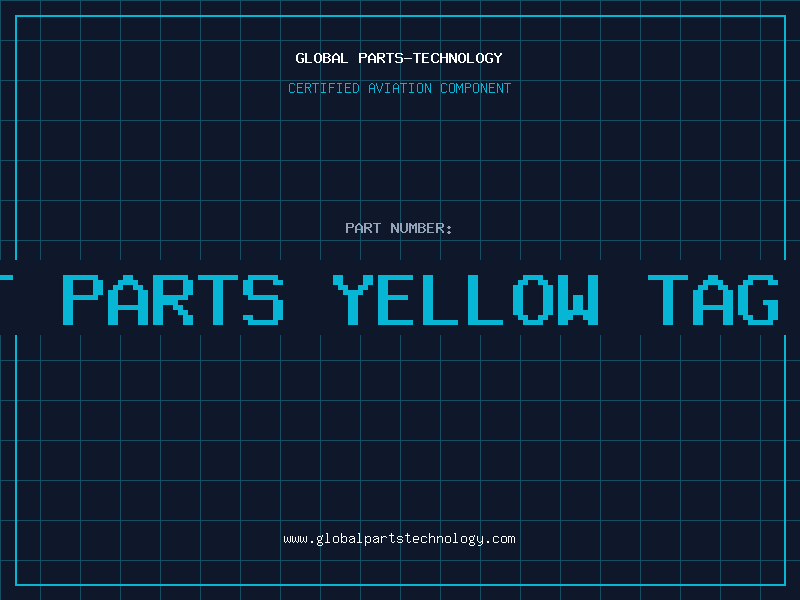Click the large YELLOW word in banner
This screenshot has height=600, width=800.
point(466,300)
